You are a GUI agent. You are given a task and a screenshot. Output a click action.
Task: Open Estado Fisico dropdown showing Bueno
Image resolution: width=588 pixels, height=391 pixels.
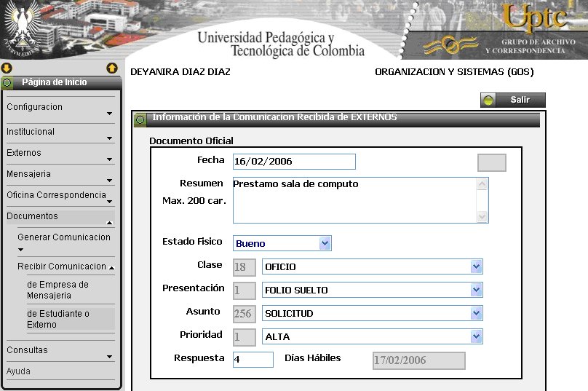282,243
